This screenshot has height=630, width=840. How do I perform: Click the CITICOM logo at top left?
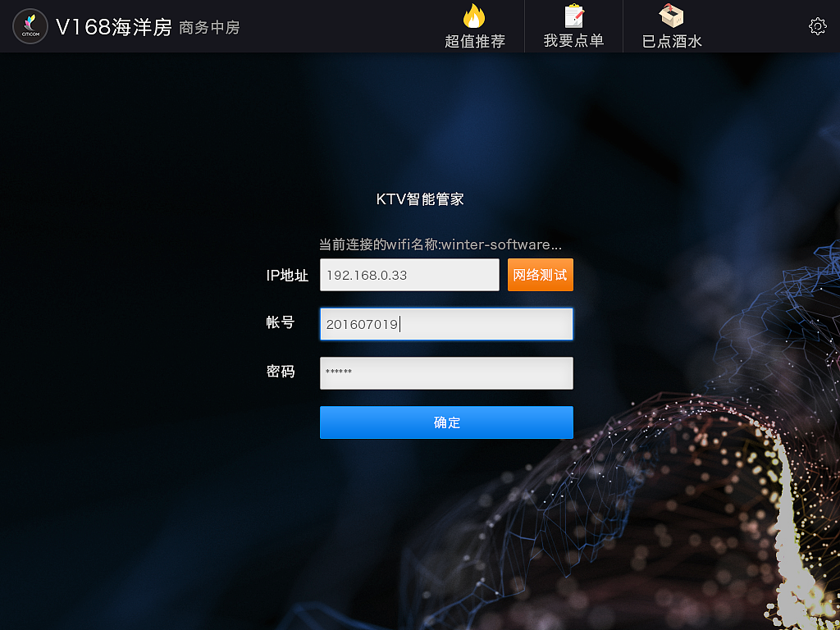(x=30, y=25)
